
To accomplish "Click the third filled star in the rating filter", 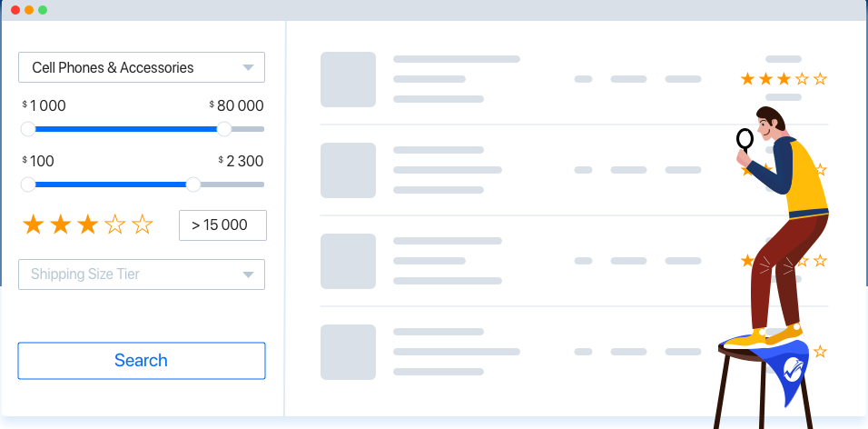I will [x=88, y=224].
